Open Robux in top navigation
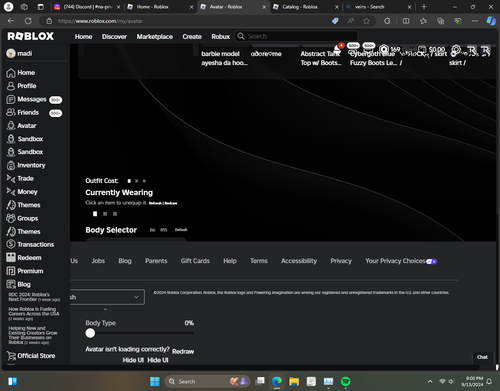 pos(221,37)
